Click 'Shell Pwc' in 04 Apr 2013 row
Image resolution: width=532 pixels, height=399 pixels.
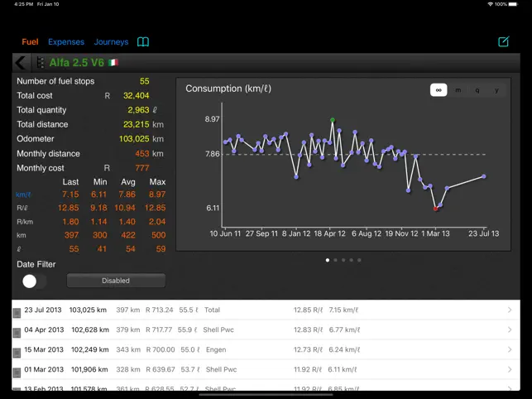point(218,329)
